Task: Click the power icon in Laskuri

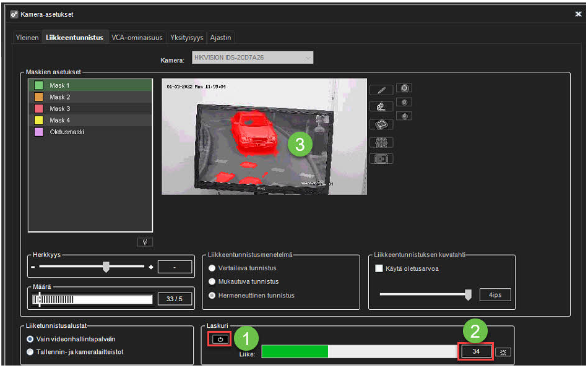Action: point(219,340)
